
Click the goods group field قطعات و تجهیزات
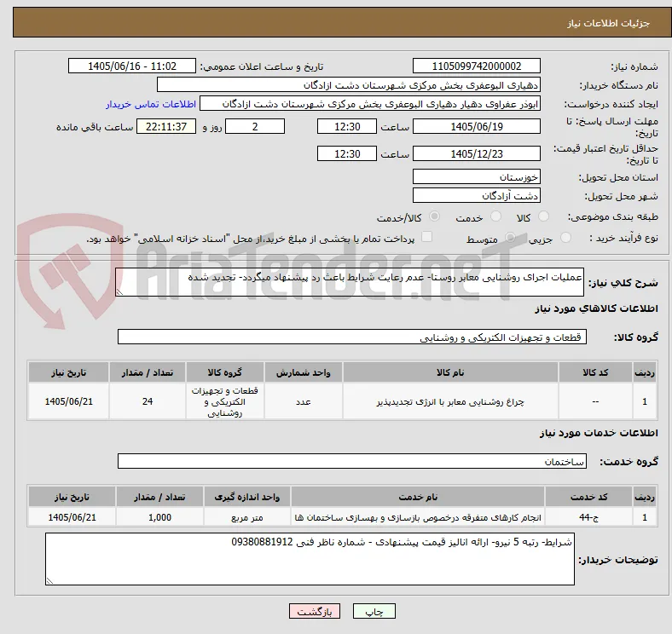(x=352, y=337)
